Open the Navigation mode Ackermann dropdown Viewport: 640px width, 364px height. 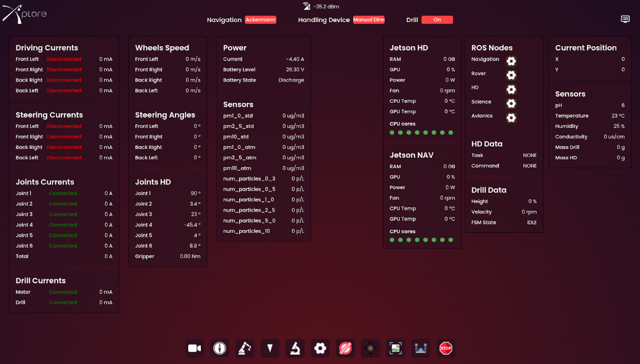(260, 20)
